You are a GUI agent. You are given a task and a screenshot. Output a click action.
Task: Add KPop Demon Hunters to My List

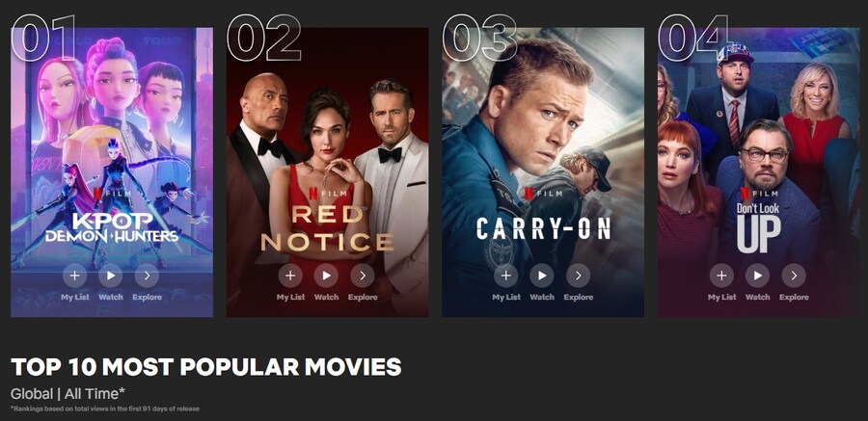pos(74,276)
